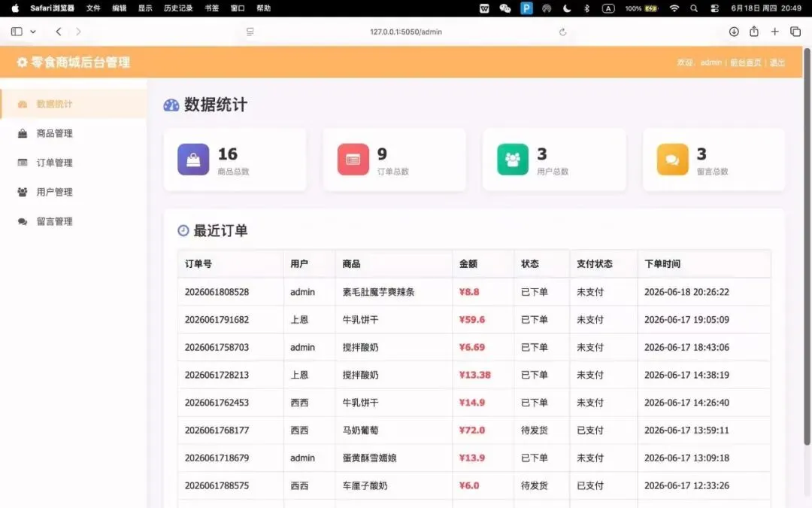Click the gear icon in the site header
The height and width of the screenshot is (508, 812).
point(22,62)
